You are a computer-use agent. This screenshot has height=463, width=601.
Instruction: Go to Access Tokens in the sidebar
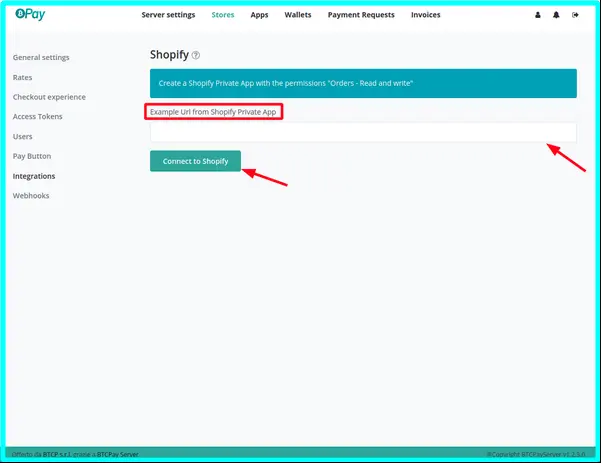(x=38, y=117)
